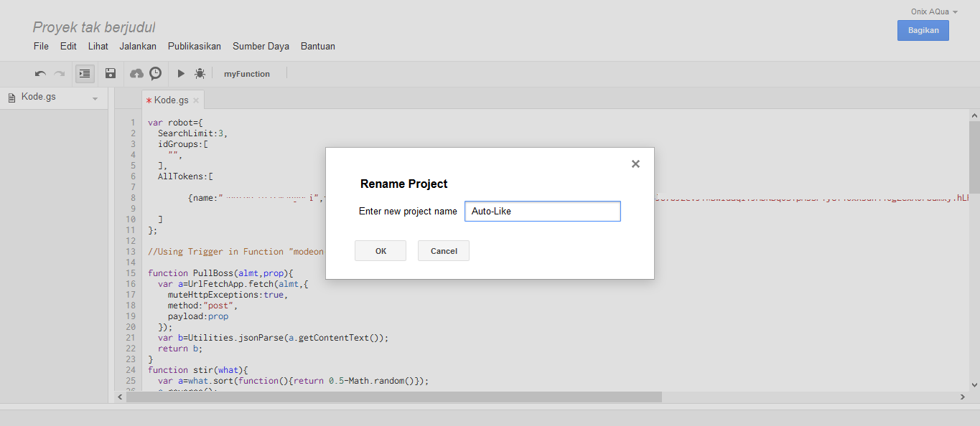Image resolution: width=980 pixels, height=426 pixels.
Task: Click code line 'function PullBoss(almt,prop){'
Action: (221, 273)
